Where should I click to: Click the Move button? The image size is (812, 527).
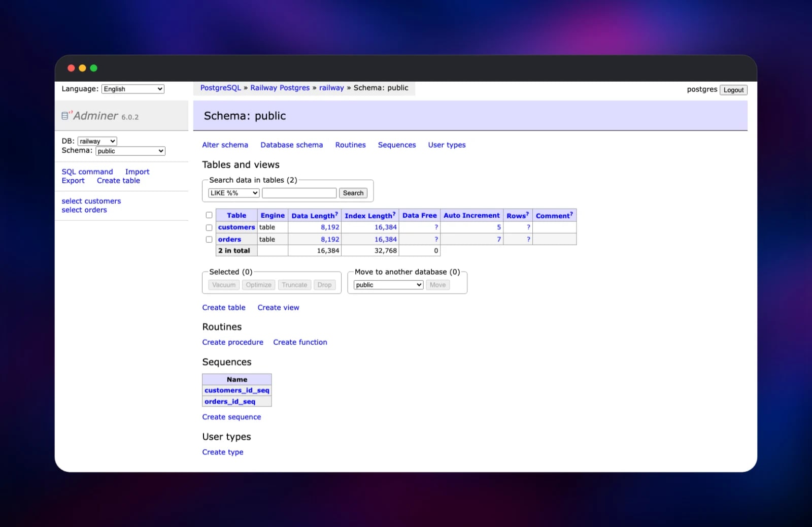tap(437, 285)
